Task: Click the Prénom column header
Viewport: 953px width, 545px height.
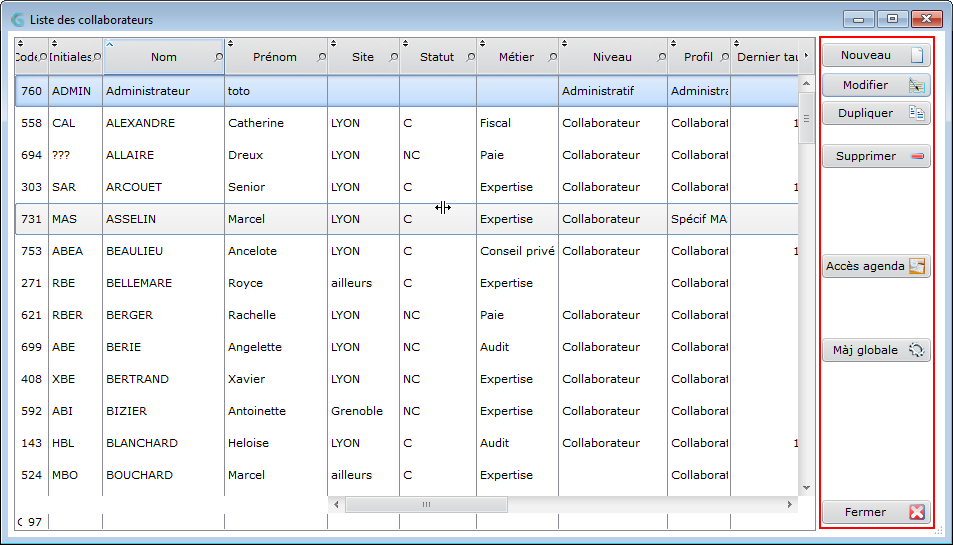Action: click(x=275, y=57)
